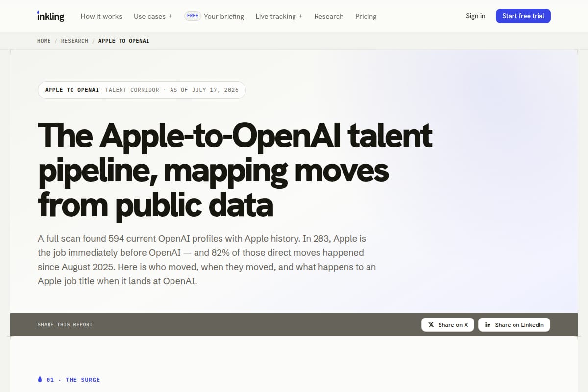The image size is (588, 392).
Task: Click the report headline text
Action: [235, 169]
